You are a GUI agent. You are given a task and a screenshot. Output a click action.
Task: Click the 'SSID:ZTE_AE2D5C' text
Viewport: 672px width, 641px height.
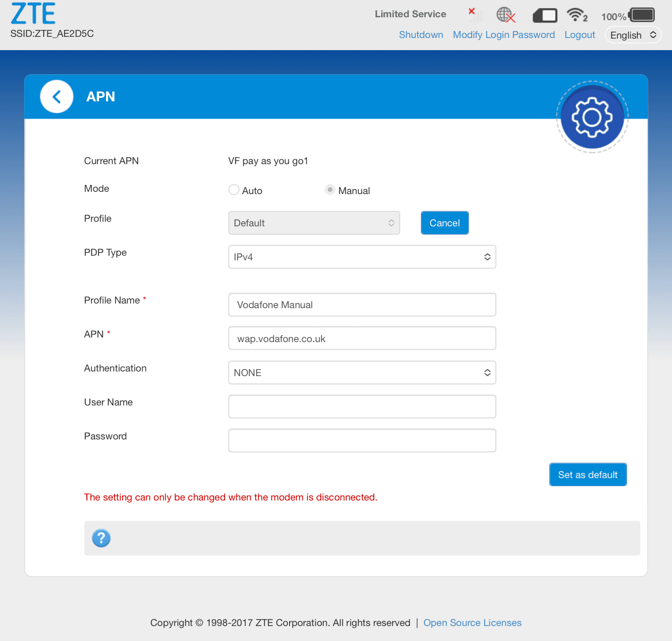[x=52, y=34]
